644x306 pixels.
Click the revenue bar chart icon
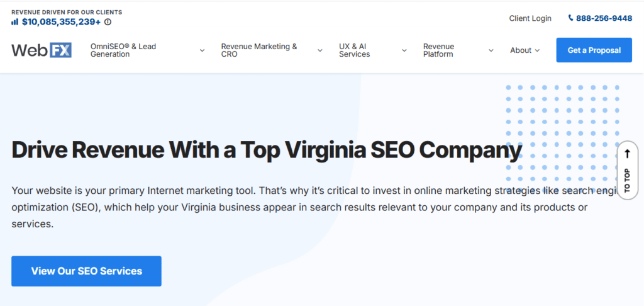point(14,21)
